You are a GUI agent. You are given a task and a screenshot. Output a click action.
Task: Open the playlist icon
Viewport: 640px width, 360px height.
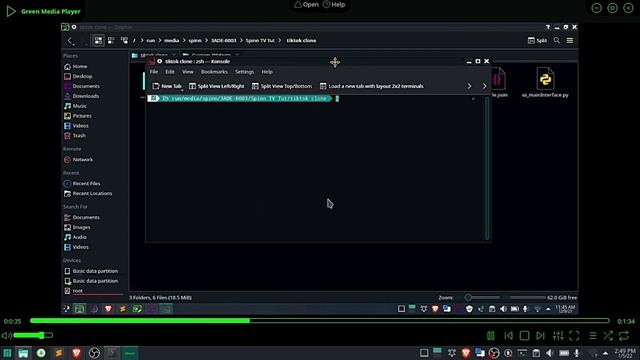[593, 336]
